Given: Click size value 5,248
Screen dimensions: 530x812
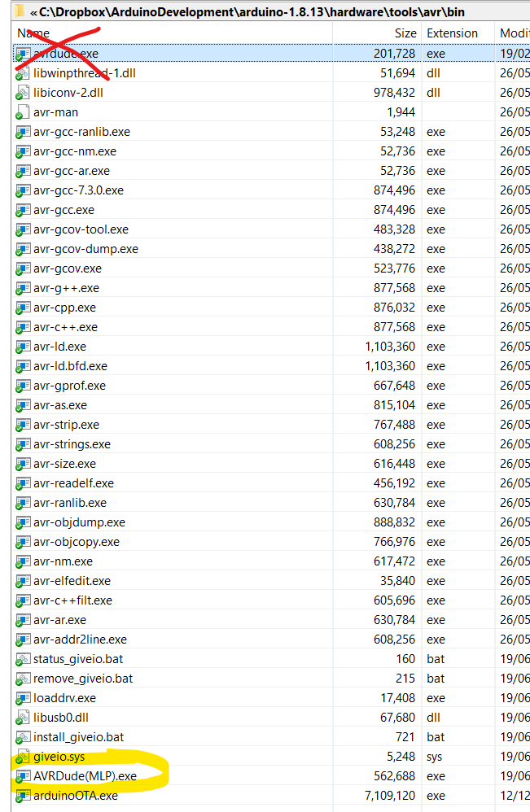Looking at the screenshot, I should click(401, 757).
